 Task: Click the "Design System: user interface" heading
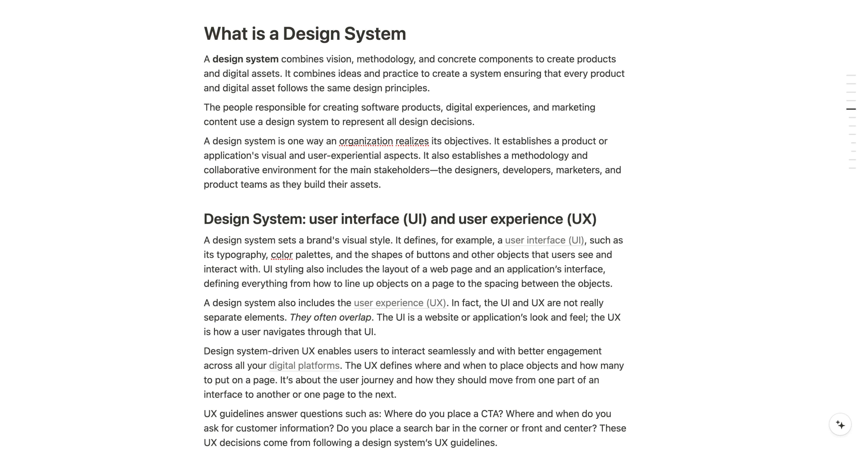400,219
